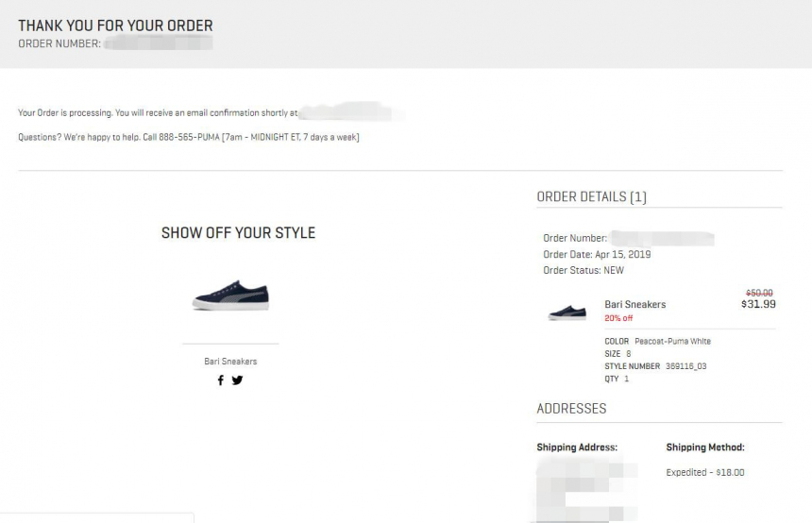This screenshot has height=523, width=812.
Task: Click the Order Date Apr 15, 2019 line
Action: (x=597, y=254)
